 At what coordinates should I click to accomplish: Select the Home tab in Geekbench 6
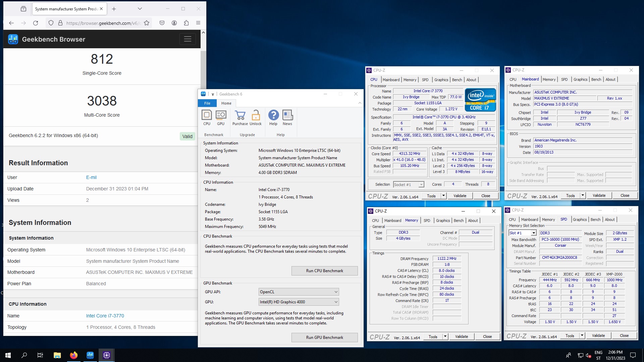(226, 103)
